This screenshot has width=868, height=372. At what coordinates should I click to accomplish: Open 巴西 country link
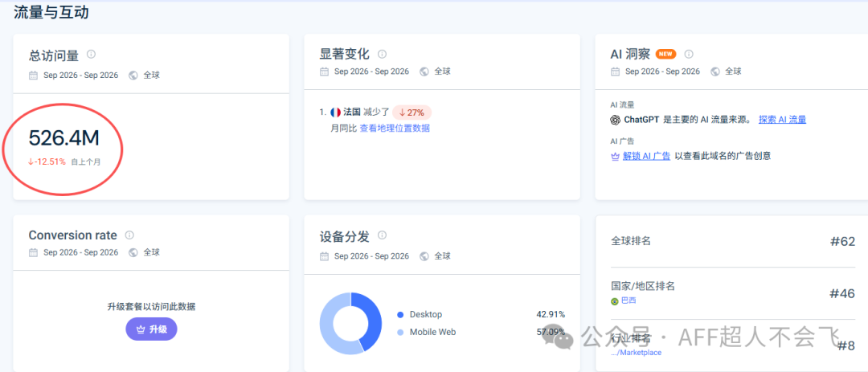[x=628, y=300]
